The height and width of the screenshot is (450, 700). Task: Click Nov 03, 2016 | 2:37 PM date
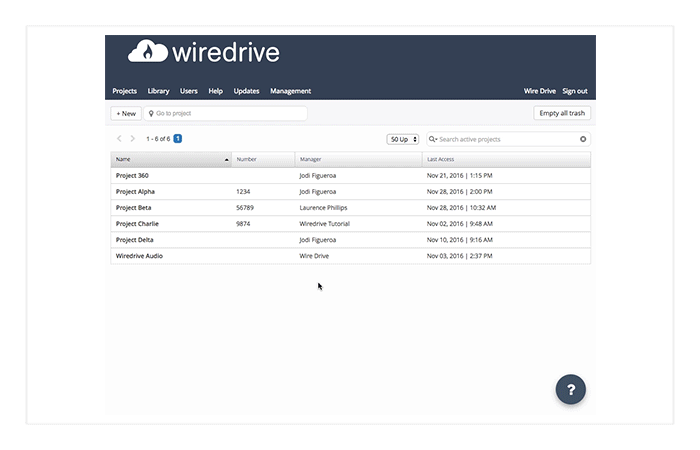(459, 256)
